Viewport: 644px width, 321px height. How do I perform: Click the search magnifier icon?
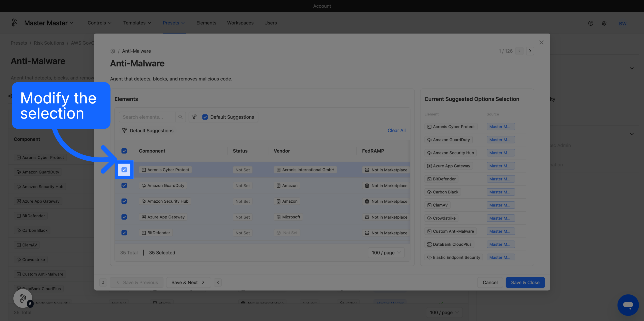180,117
